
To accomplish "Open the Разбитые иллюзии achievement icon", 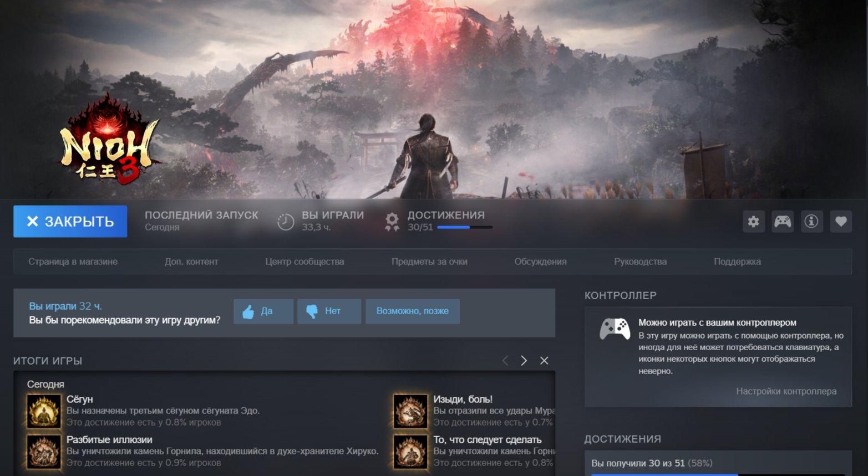I will coord(44,452).
